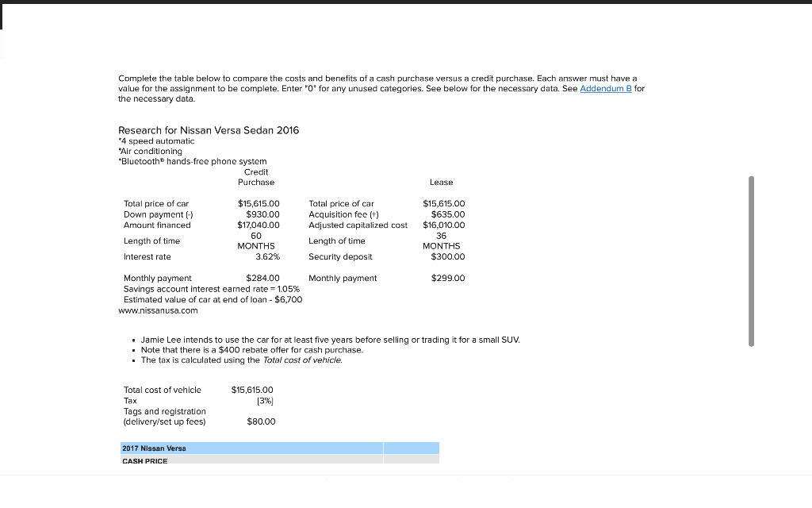The image size is (812, 508).
Task: Click the www.nissanusa.com text
Action: pos(158,310)
